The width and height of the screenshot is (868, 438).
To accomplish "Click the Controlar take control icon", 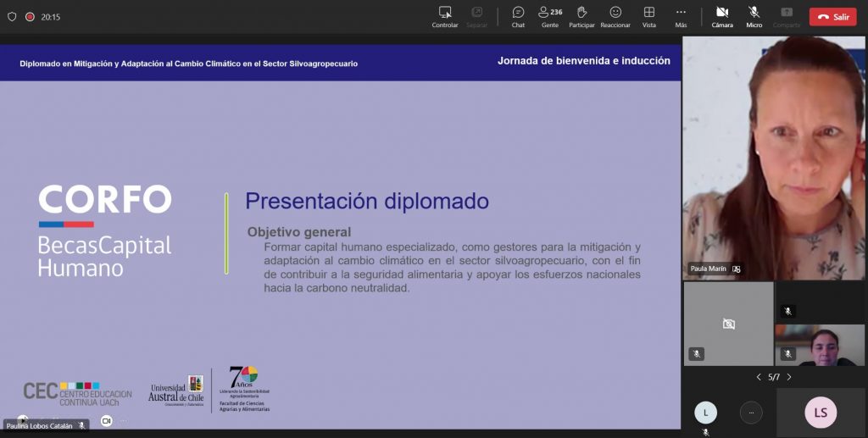I will pyautogui.click(x=445, y=16).
